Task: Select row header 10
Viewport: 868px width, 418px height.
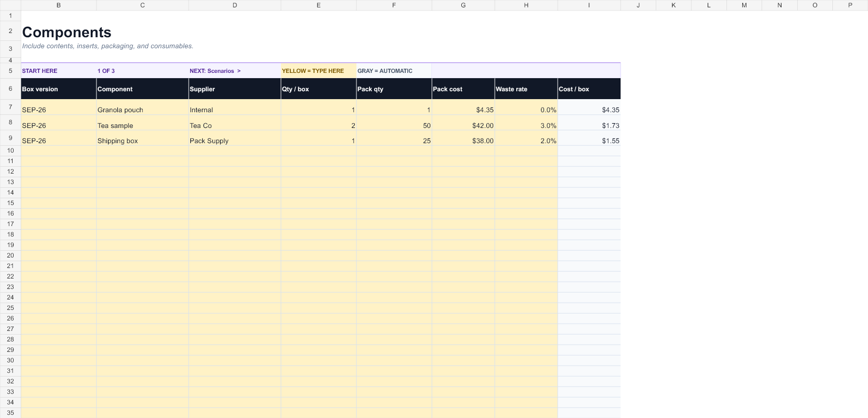Action: click(x=10, y=151)
